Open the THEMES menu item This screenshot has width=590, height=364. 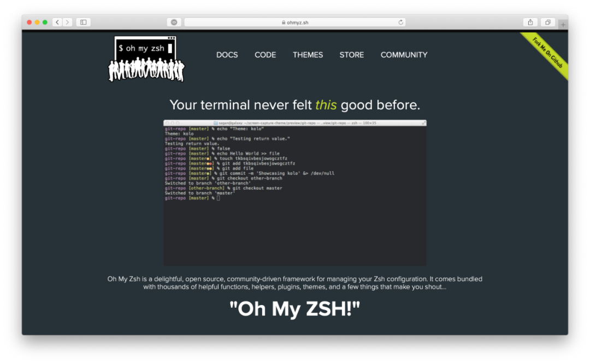pyautogui.click(x=308, y=55)
